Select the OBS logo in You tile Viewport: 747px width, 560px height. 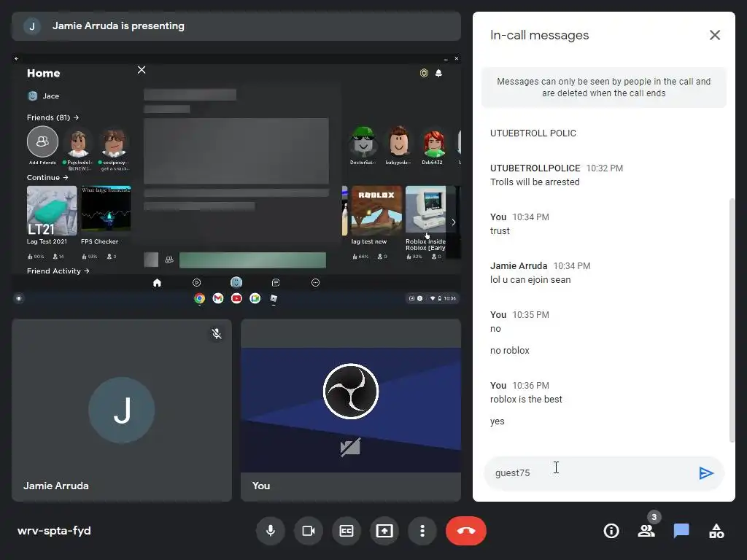coord(351,392)
